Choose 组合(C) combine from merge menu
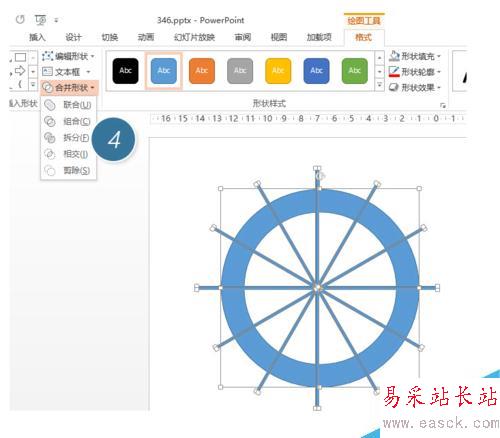The image size is (500, 438). [x=69, y=121]
